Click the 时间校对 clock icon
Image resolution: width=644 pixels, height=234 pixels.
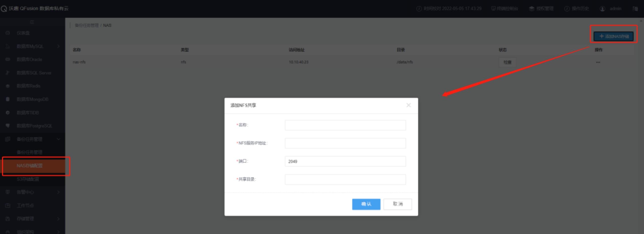pyautogui.click(x=419, y=9)
